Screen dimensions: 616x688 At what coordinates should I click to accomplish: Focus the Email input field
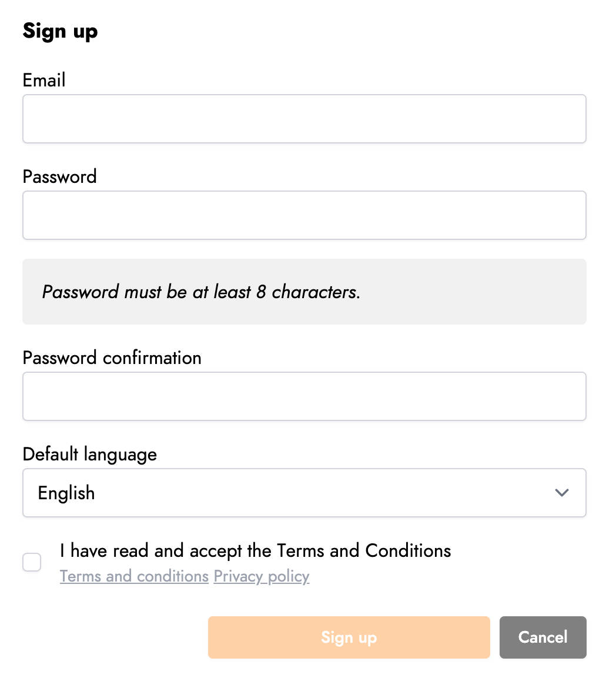[x=304, y=119]
